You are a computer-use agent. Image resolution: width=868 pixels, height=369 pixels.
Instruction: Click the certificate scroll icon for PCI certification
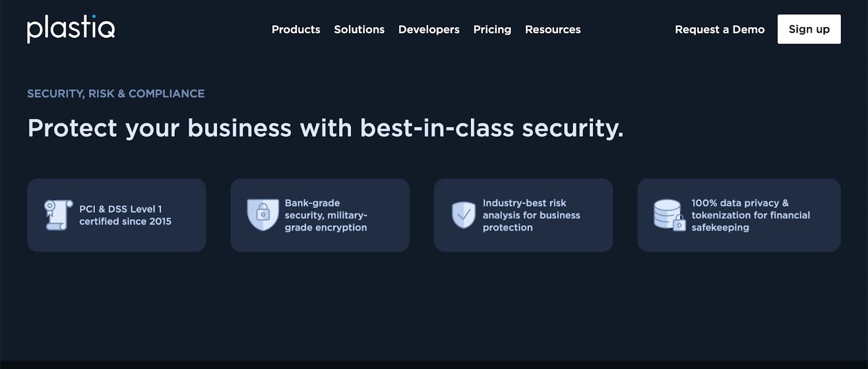(57, 215)
